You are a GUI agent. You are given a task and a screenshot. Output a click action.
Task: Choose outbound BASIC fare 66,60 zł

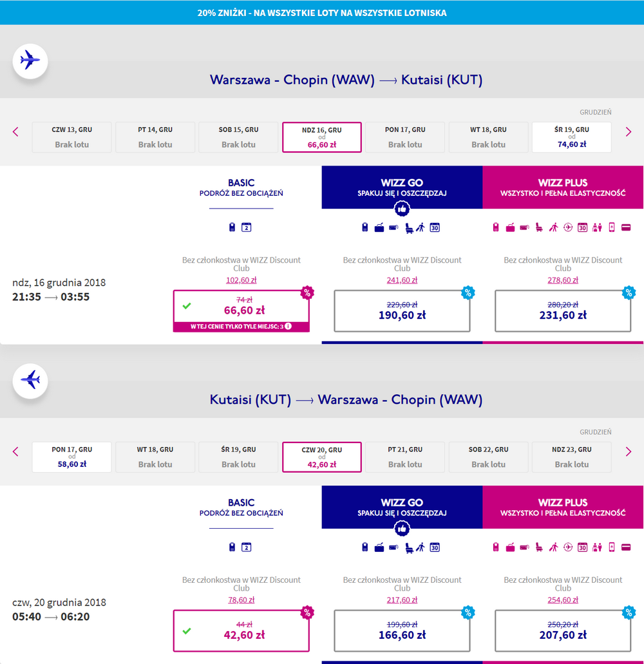coord(241,311)
